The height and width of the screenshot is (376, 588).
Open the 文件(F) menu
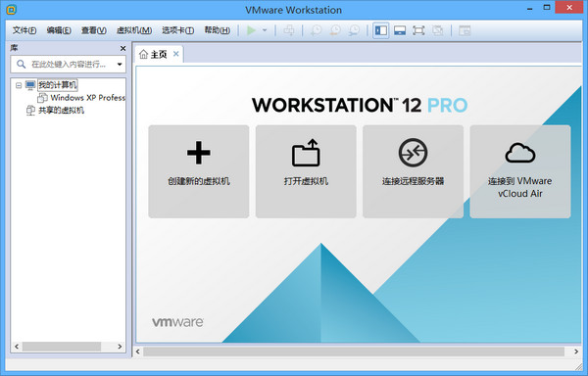tap(24, 30)
